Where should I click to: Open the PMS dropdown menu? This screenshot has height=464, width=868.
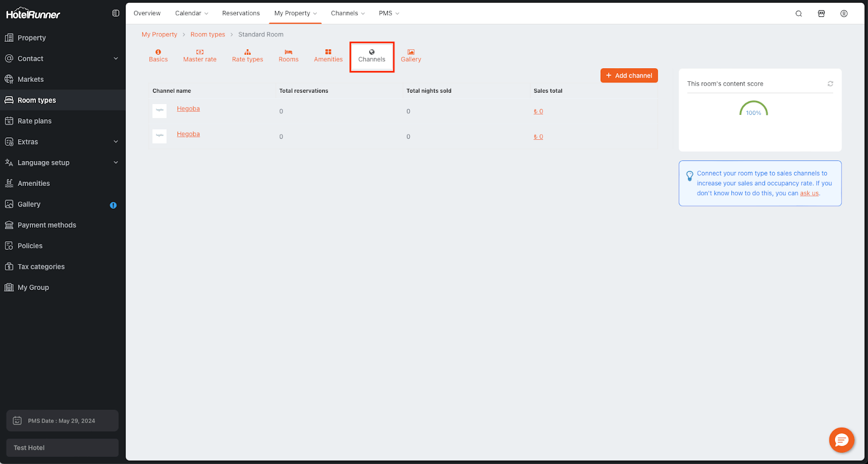389,13
